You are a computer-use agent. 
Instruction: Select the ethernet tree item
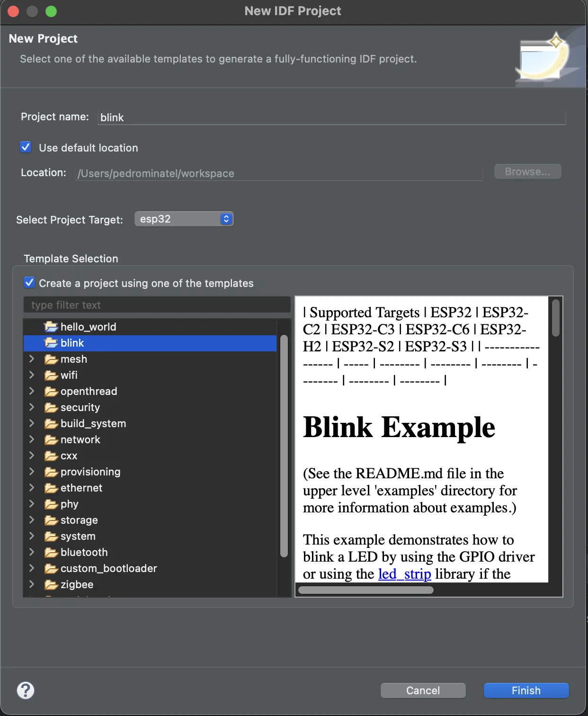(81, 488)
